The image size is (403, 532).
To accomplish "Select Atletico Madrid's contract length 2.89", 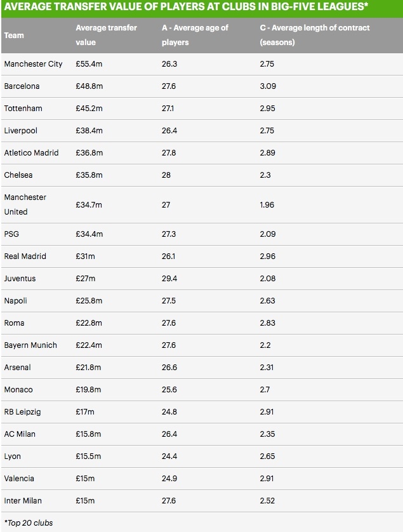I will pos(267,153).
